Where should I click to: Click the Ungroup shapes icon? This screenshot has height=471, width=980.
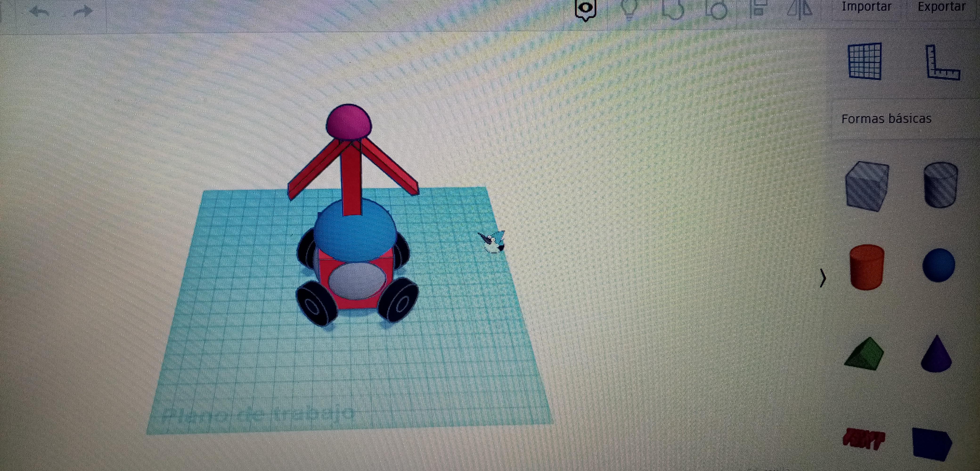click(x=716, y=9)
